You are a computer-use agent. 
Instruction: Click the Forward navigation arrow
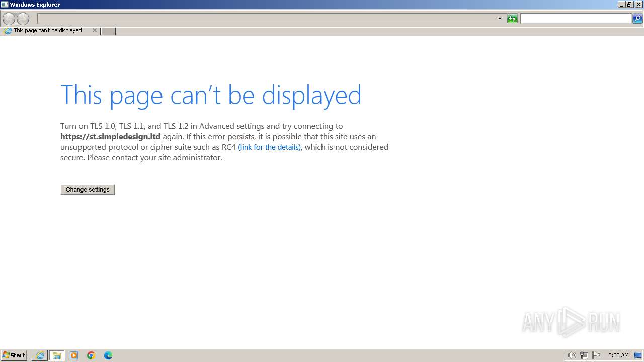pyautogui.click(x=23, y=19)
